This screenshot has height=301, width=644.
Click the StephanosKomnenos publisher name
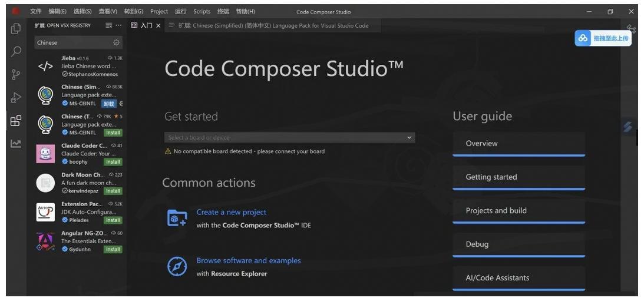pos(93,74)
